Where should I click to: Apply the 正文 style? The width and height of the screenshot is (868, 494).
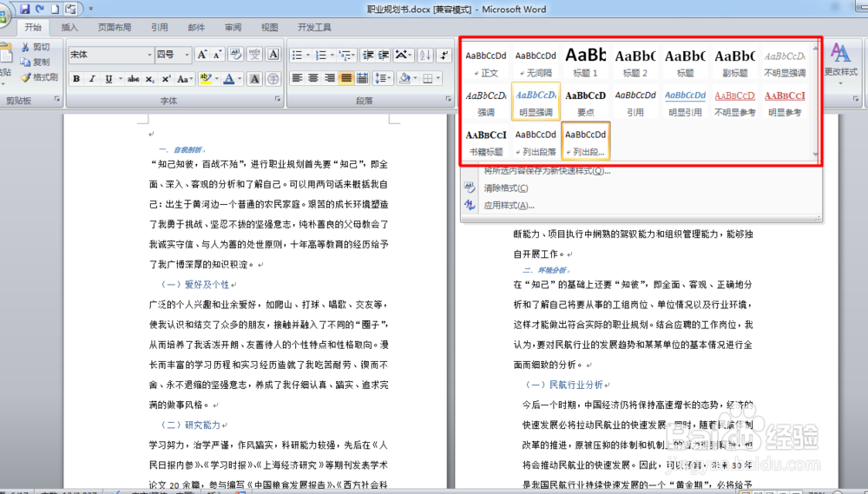(486, 62)
